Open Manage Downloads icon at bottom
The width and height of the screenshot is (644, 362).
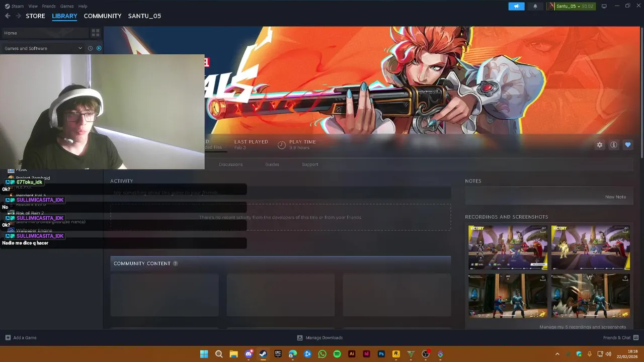point(300,338)
